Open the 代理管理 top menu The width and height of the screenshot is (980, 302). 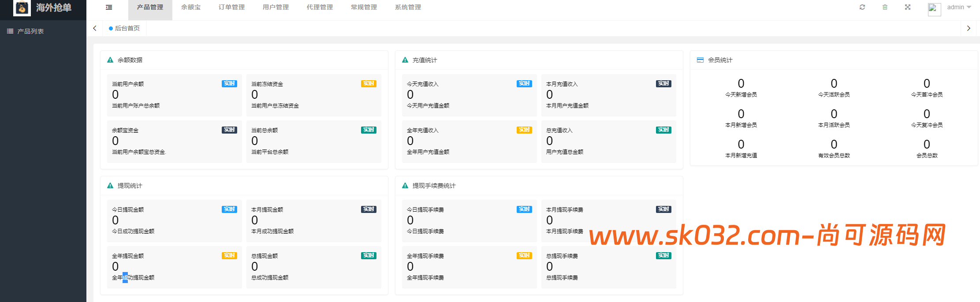[320, 7]
